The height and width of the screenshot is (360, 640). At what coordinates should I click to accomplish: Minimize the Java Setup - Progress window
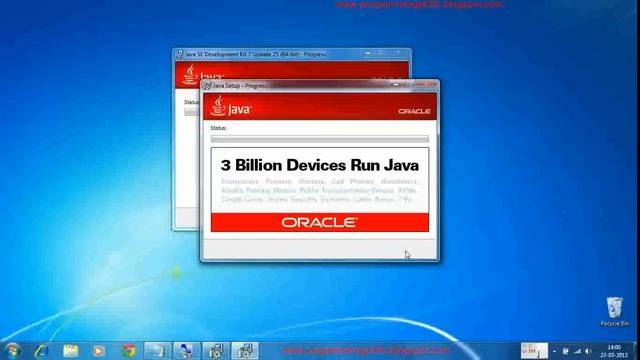(x=395, y=84)
